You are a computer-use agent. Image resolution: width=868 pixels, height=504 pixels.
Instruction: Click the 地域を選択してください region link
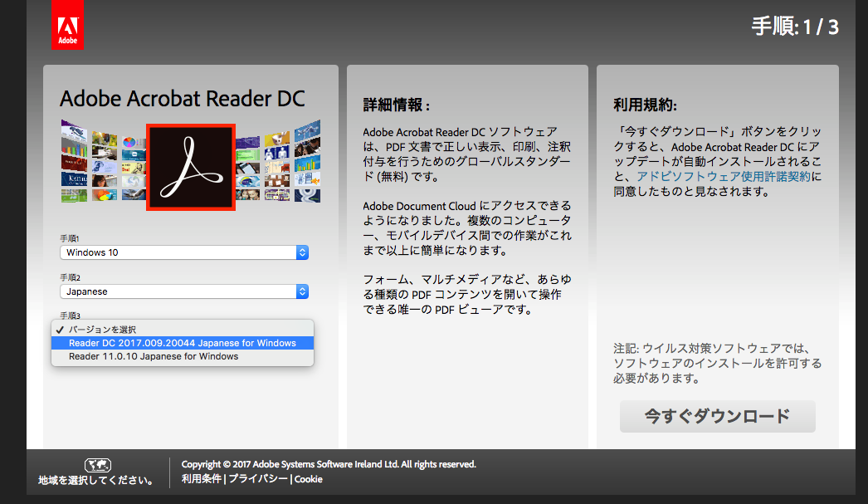coord(96,480)
